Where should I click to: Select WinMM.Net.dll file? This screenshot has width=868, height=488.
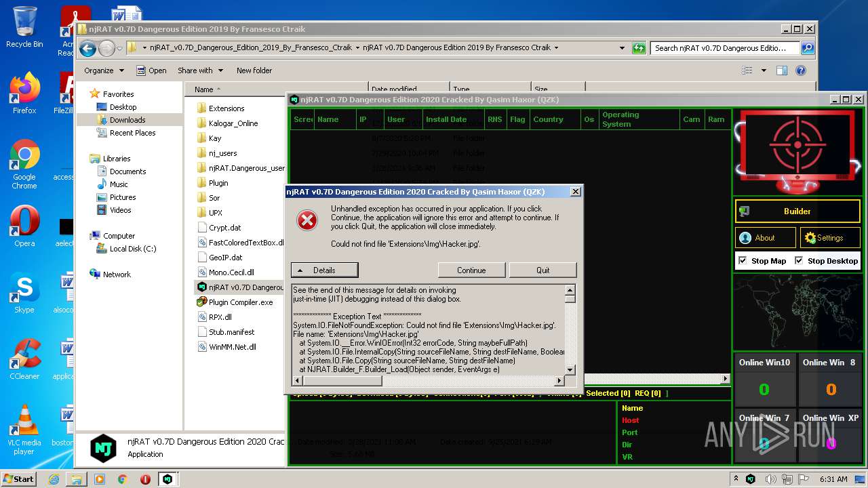[232, 347]
